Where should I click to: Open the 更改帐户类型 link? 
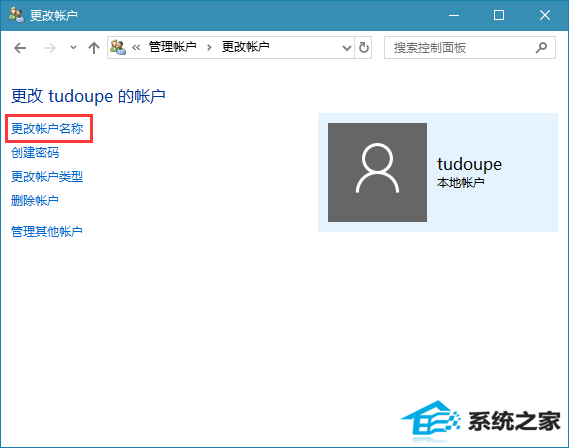tap(47, 177)
